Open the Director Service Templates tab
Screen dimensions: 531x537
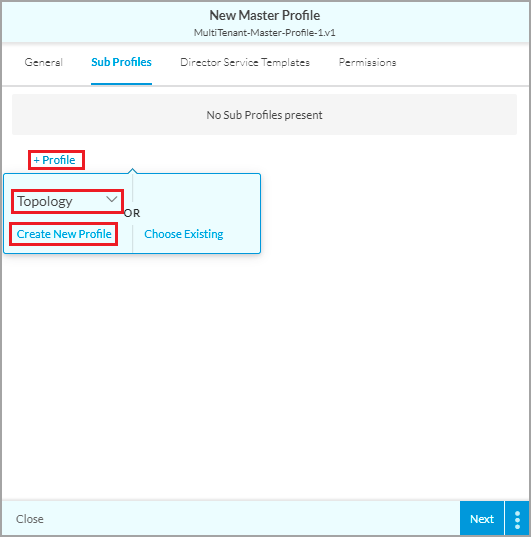(245, 62)
